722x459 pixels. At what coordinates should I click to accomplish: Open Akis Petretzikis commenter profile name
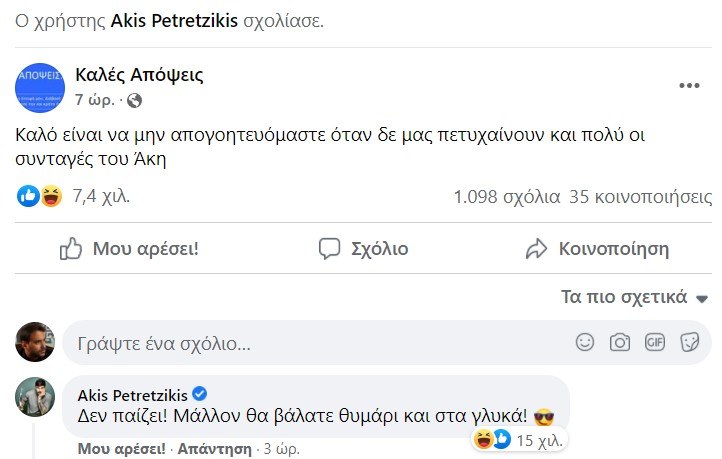click(134, 392)
